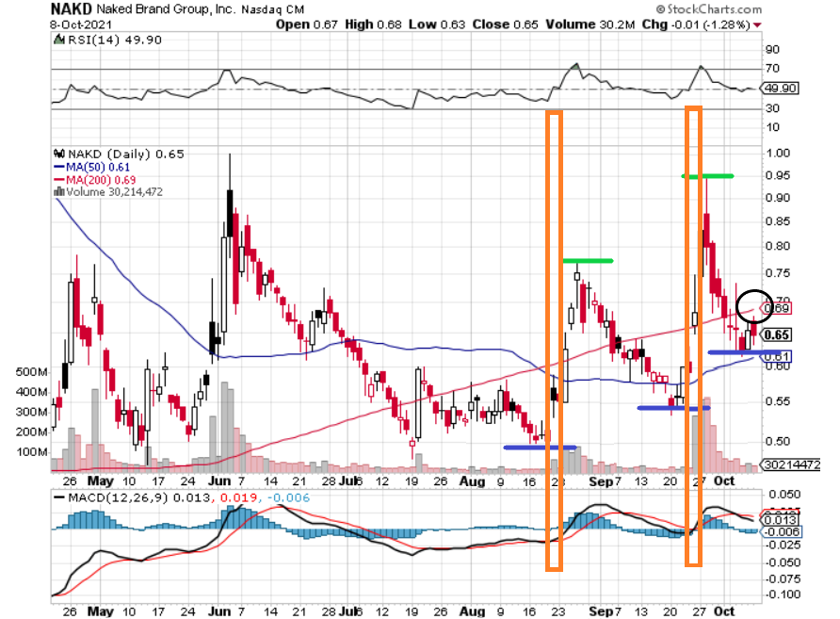The width and height of the screenshot is (840, 619).
Task: Click the bold 0.65 last price marker
Action: (776, 335)
